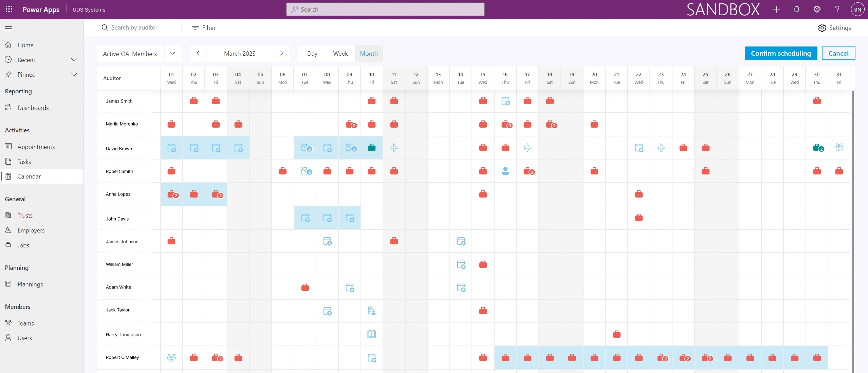The image size is (868, 373).
Task: Expand the Pinned section
Action: pos(74,74)
